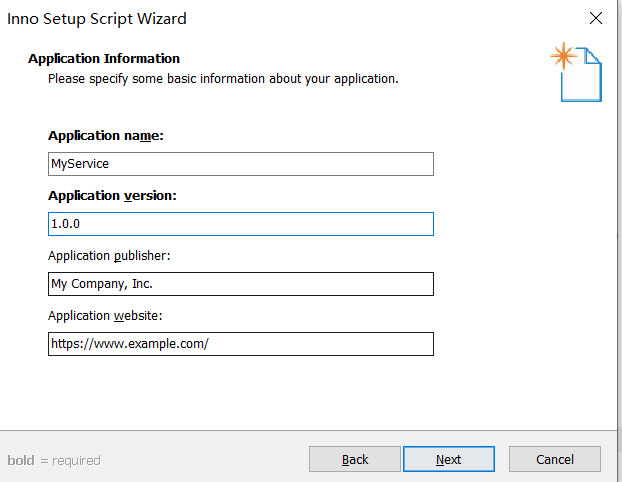622x482 pixels.
Task: Focus the Application name input field
Action: pos(240,164)
